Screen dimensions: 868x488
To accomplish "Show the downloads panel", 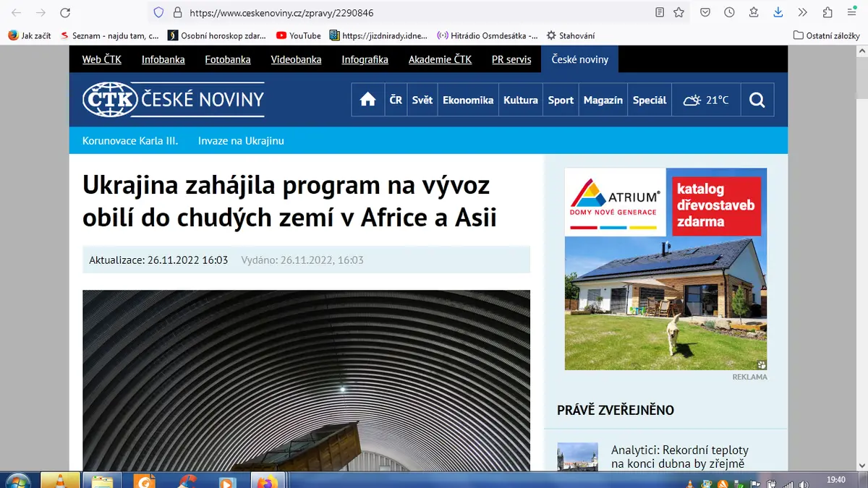I will 778,12.
